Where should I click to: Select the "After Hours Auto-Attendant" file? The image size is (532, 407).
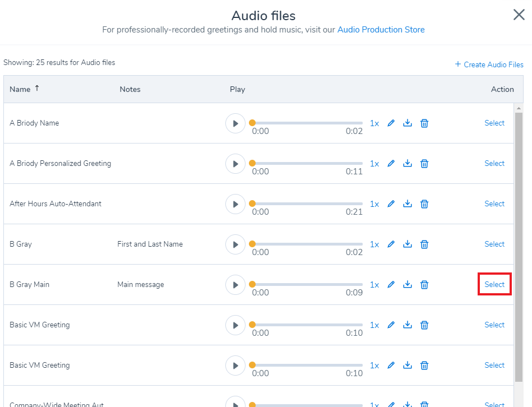pyautogui.click(x=494, y=203)
